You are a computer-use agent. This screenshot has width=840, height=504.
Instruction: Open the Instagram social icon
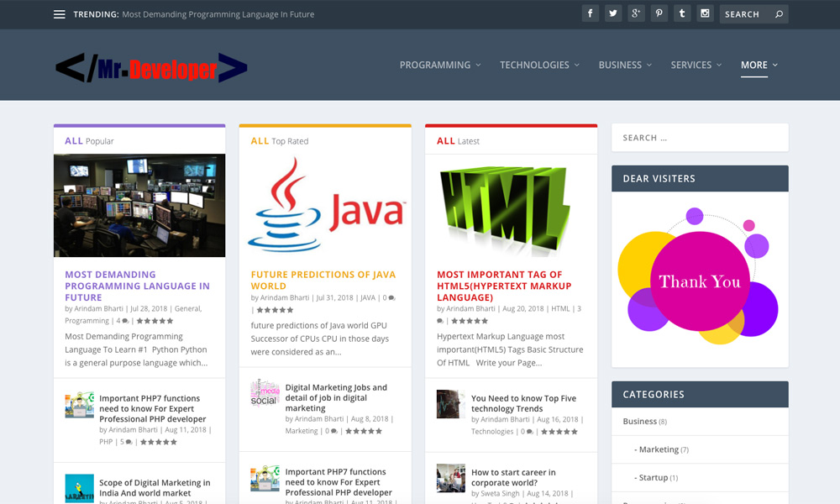[706, 13]
